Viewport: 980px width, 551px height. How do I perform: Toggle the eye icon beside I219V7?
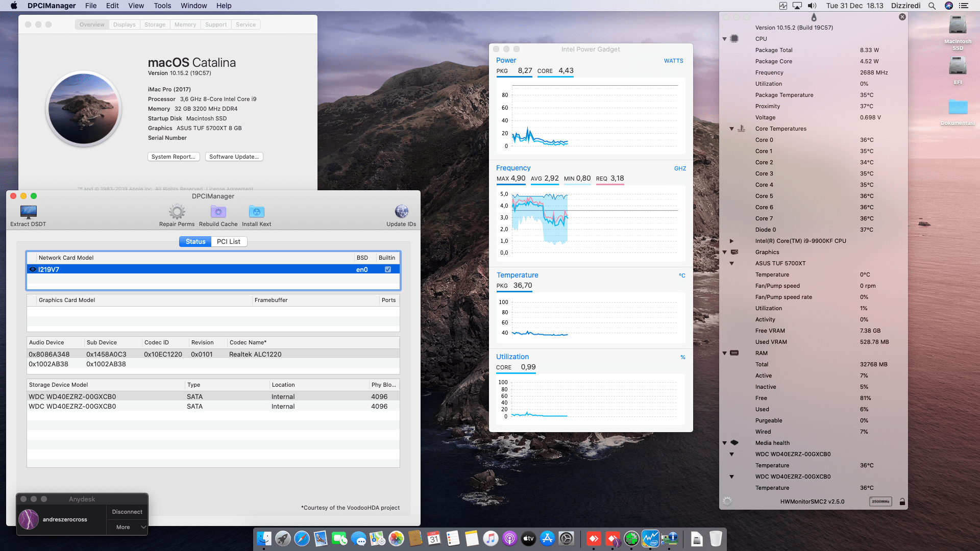click(x=33, y=269)
